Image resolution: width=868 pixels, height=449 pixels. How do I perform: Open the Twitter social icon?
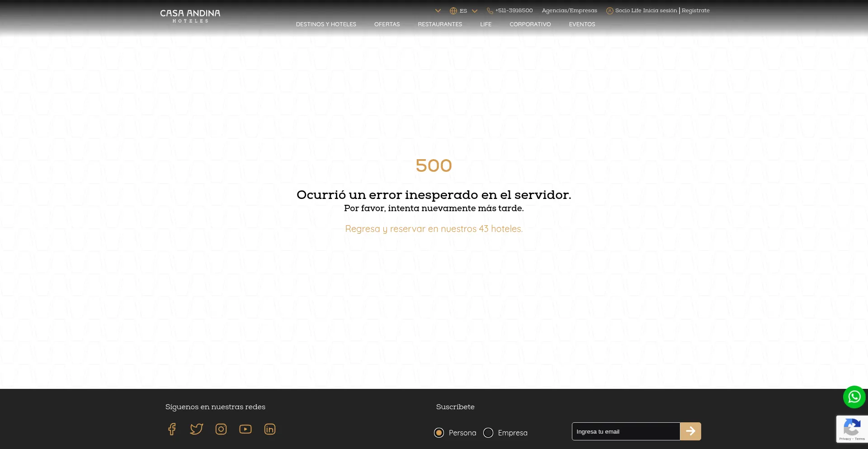tap(196, 429)
